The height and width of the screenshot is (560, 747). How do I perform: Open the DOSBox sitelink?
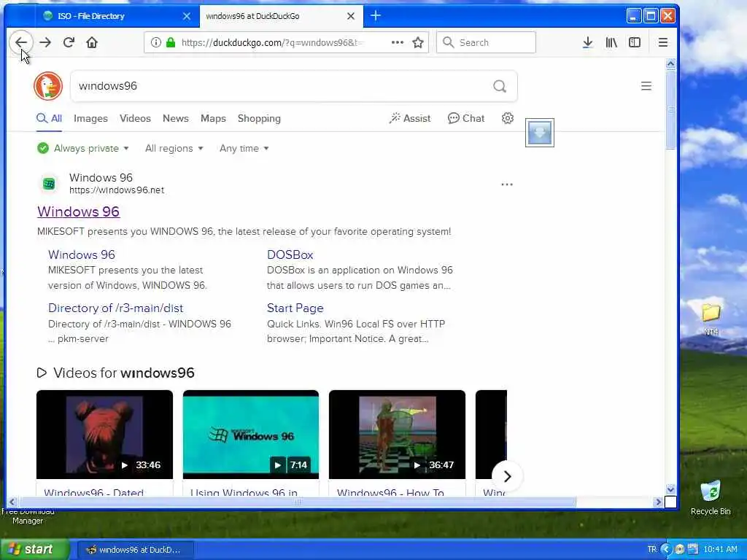click(290, 254)
